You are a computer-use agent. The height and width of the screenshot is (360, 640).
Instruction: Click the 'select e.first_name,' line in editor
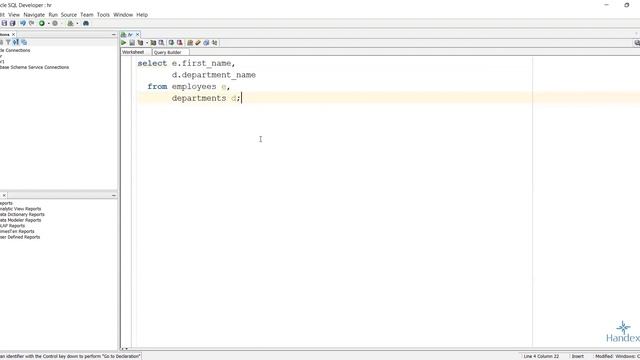pos(186,64)
